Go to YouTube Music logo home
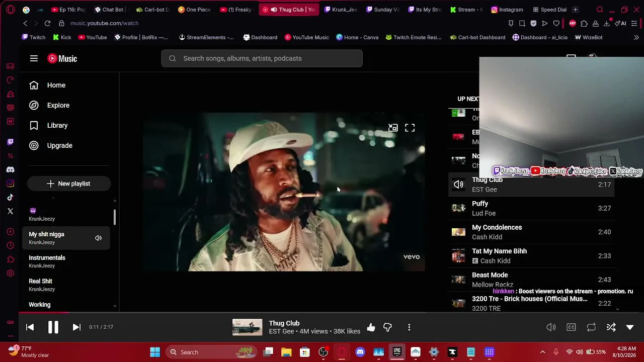The height and width of the screenshot is (362, 644). click(62, 58)
